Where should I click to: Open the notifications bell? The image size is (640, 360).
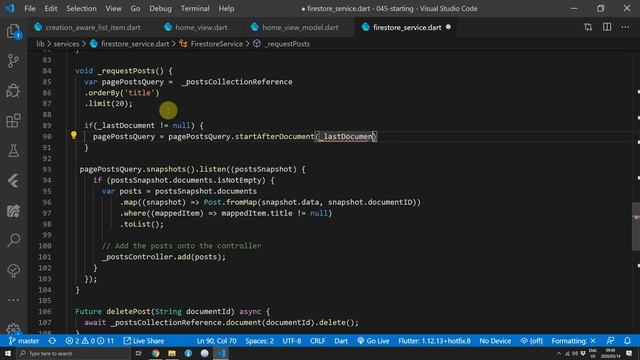click(628, 341)
